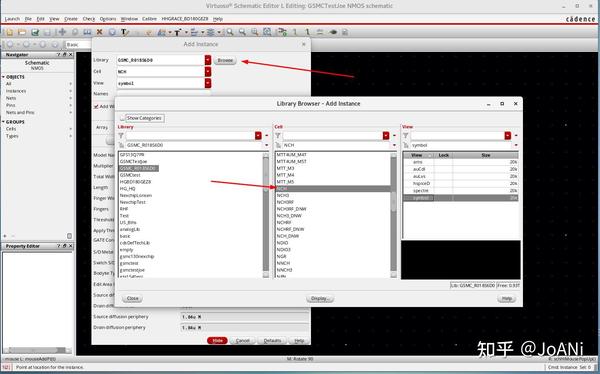The width and height of the screenshot is (600, 374).
Task: Select analogLib in the library list
Action: point(130,229)
